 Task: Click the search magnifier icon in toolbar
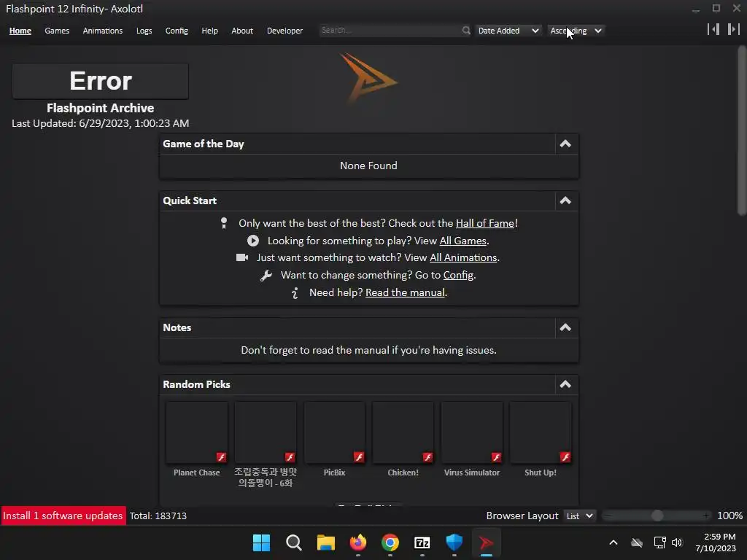[x=466, y=31]
